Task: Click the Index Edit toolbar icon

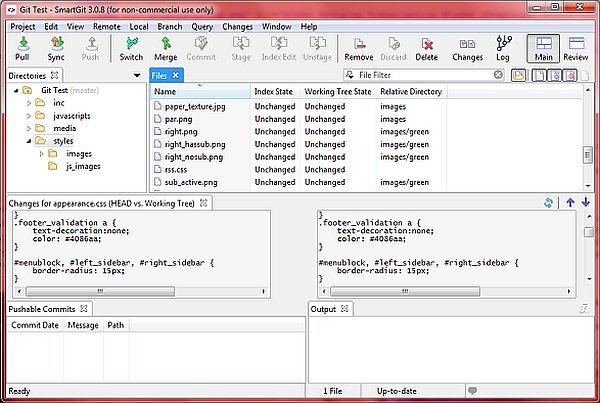Action: 279,49
